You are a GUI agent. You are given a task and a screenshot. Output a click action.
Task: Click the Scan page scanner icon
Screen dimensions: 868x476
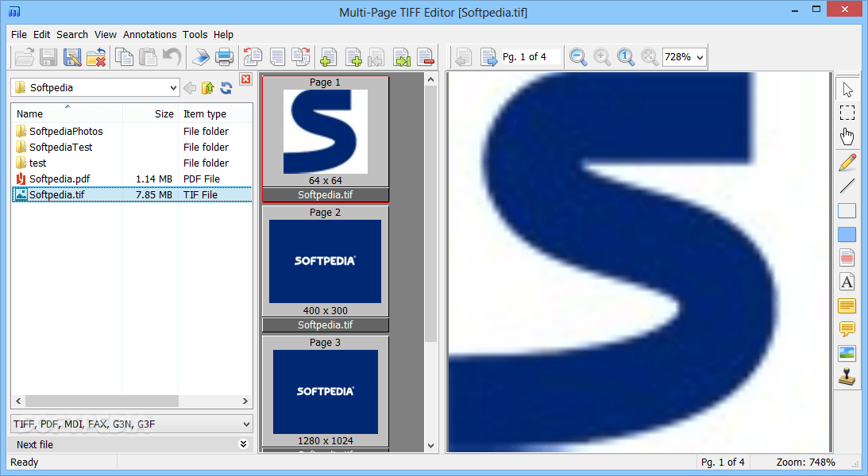[200, 57]
